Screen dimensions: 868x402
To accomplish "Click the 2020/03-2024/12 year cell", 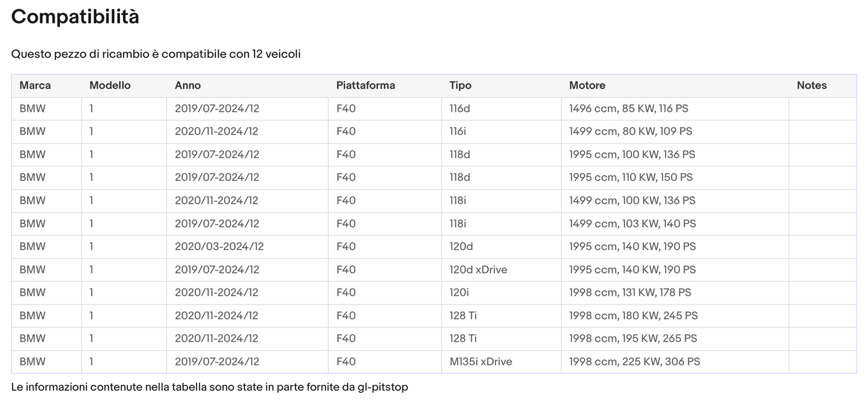I will click(x=219, y=246).
